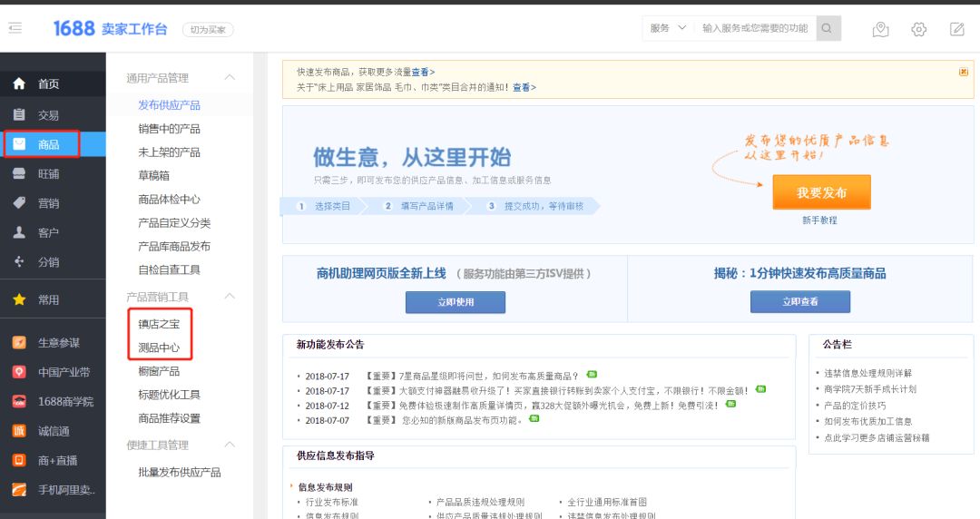The image size is (980, 519).
Task: Open 点此学习更多店铺运营秘籍 link
Action: click(x=877, y=437)
